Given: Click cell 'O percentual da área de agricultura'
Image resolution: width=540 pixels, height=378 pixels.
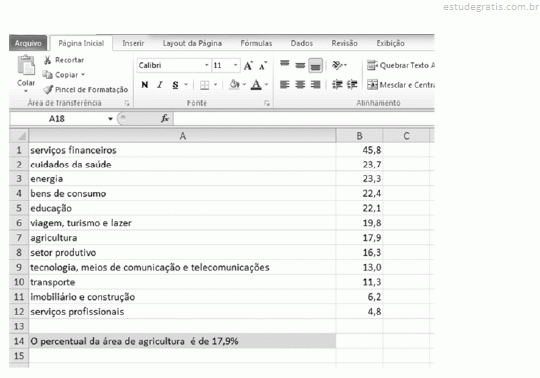Looking at the screenshot, I should 183,341.
